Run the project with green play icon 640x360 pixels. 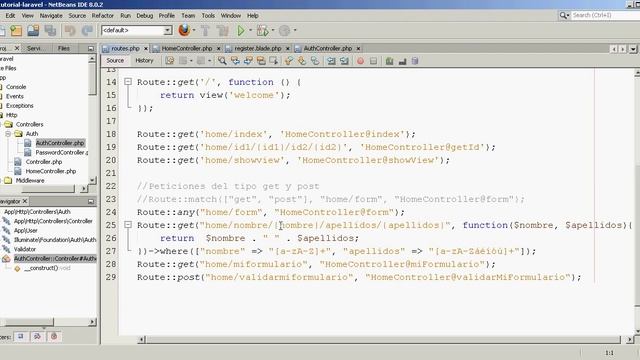point(241,31)
